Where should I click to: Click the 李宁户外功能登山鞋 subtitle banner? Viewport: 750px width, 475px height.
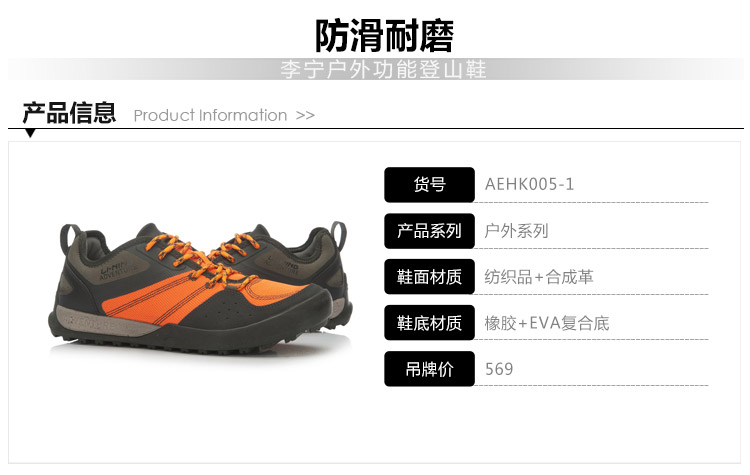[383, 69]
